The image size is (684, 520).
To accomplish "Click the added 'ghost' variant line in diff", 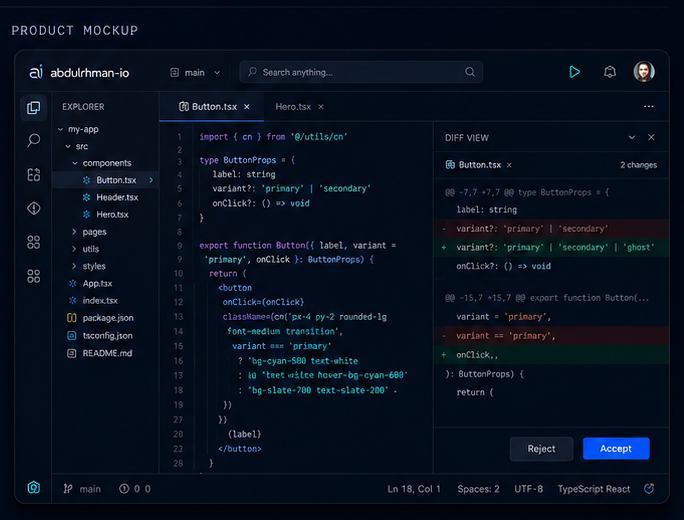I will point(551,248).
